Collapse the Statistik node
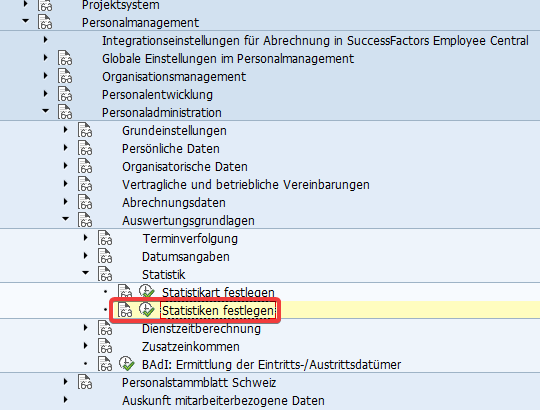This screenshot has height=410, width=540. (x=85, y=273)
